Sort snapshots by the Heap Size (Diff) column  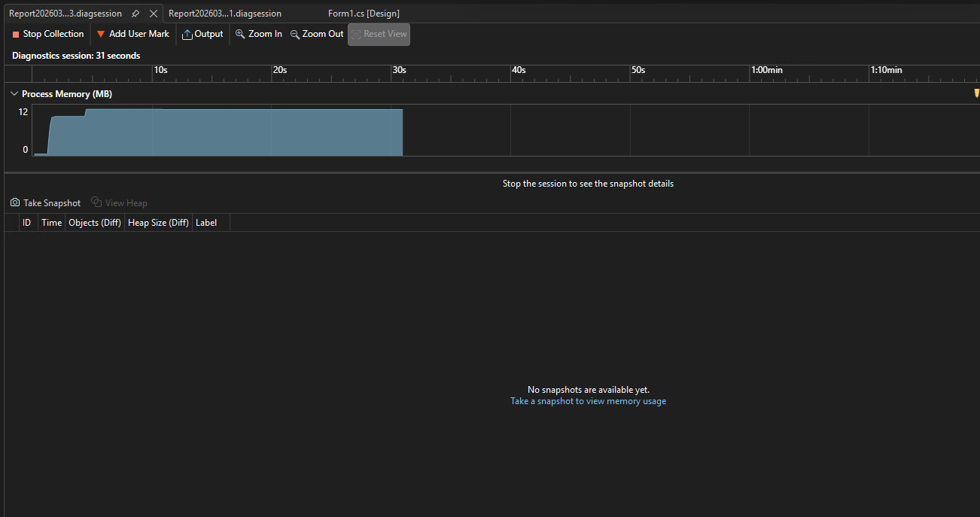[x=158, y=222]
